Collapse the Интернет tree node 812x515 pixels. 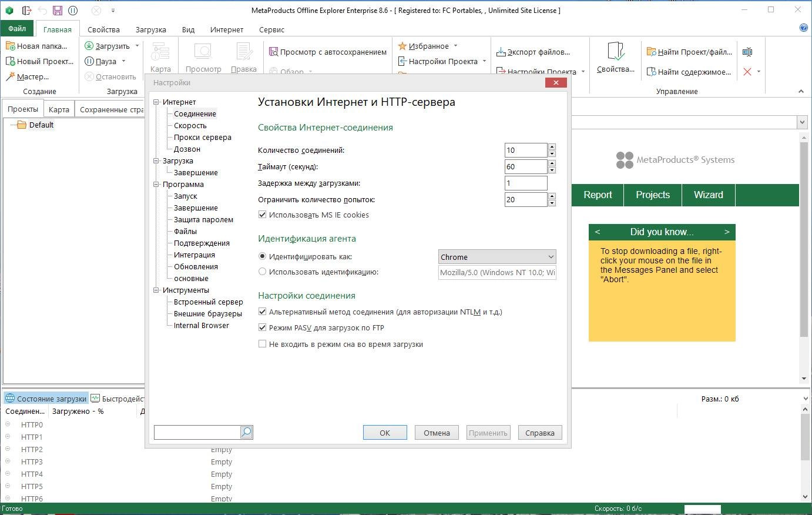coord(157,102)
